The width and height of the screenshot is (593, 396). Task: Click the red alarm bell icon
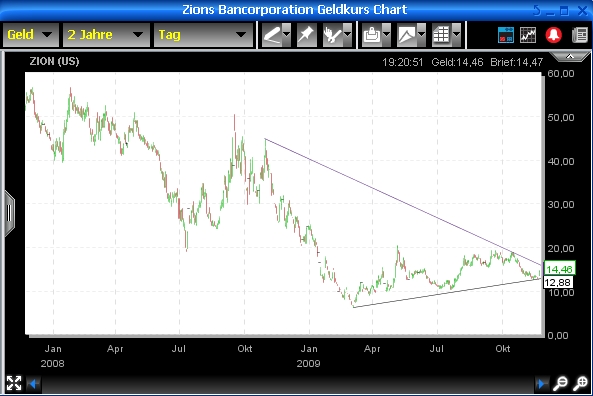pyautogui.click(x=554, y=35)
